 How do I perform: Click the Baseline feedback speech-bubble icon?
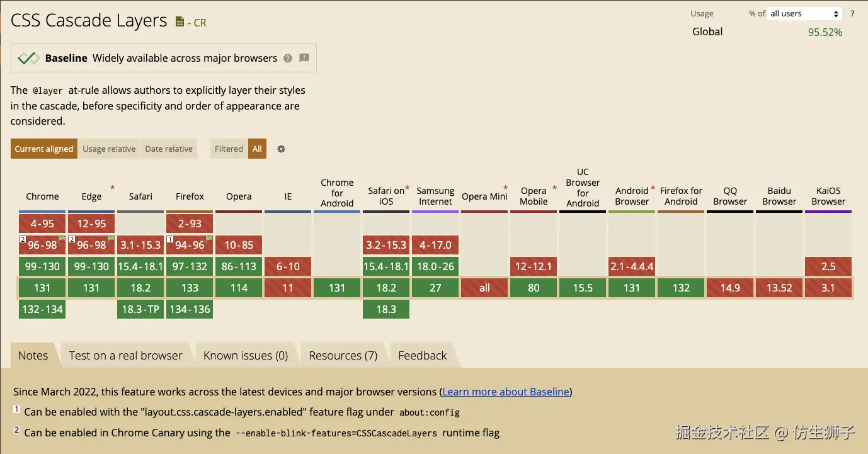click(x=304, y=58)
